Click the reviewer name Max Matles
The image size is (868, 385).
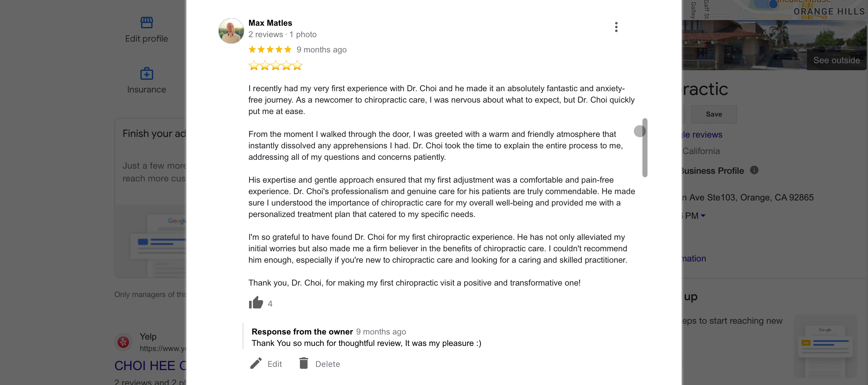[270, 23]
